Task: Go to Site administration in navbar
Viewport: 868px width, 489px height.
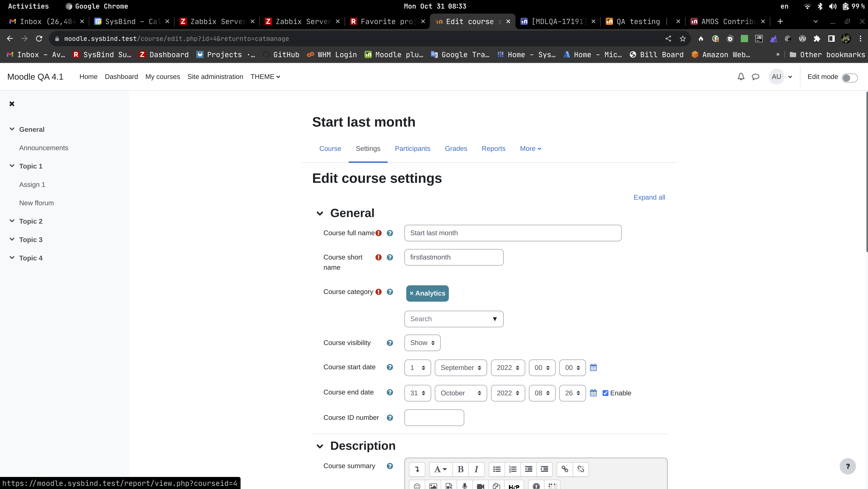Action: click(215, 77)
